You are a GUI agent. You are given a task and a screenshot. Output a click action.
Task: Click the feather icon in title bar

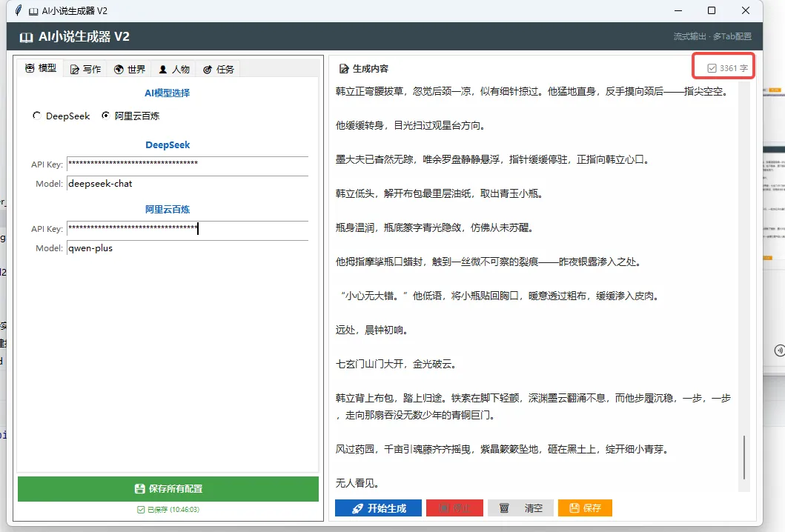[x=19, y=10]
